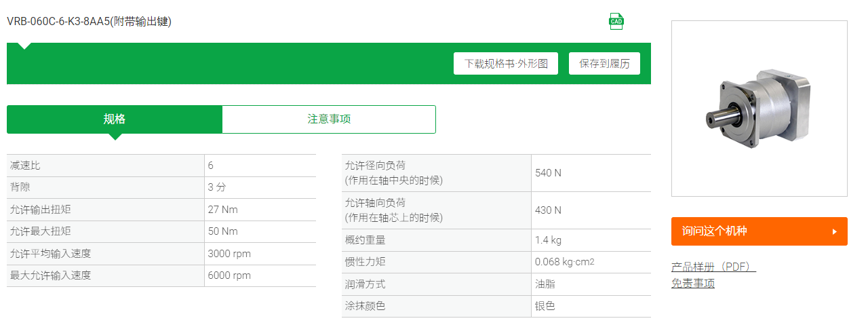Open the 产品样册 (PDF) link
The image size is (868, 325).
click(x=713, y=267)
